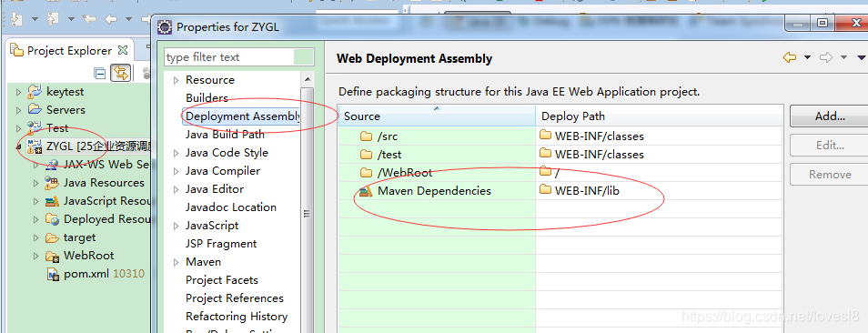868x333 pixels.
Task: Click Collapse All icon in Project Explorer
Action: coord(100,74)
